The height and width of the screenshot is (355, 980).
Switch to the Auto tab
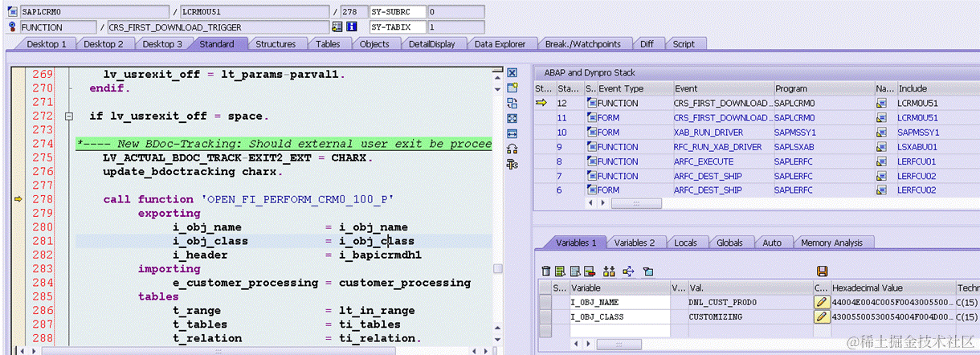(x=771, y=243)
